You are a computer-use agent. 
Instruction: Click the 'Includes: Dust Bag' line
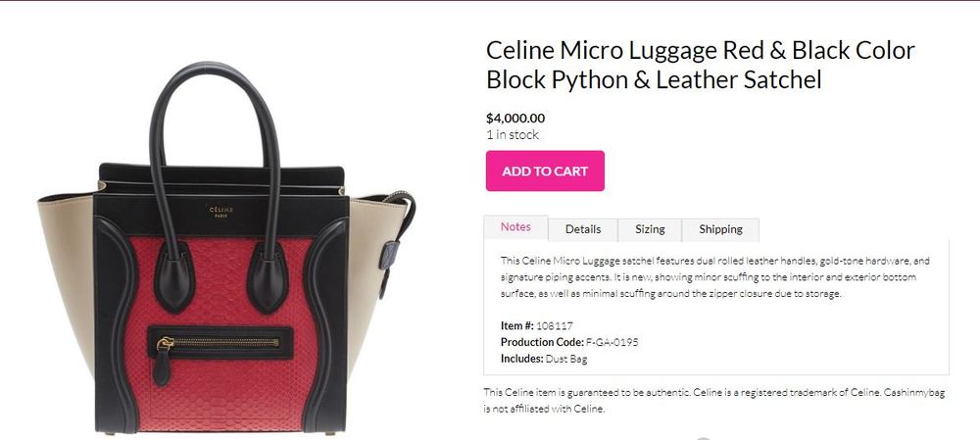coord(544,359)
